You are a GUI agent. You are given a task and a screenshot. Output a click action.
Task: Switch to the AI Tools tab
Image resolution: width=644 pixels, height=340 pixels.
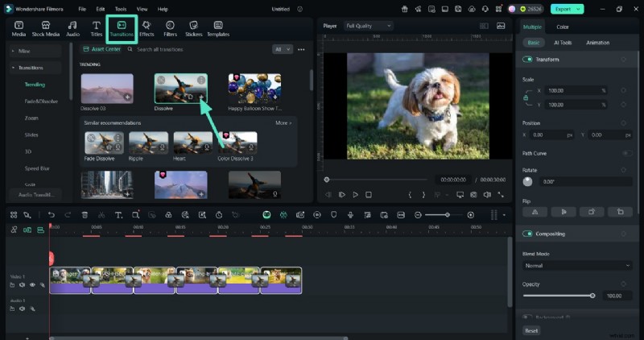(x=563, y=43)
